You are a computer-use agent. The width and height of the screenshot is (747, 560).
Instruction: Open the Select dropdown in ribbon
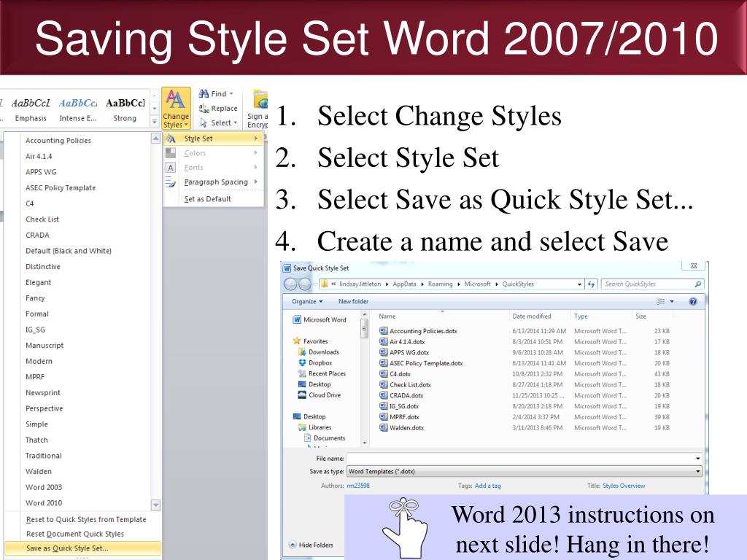[218, 122]
